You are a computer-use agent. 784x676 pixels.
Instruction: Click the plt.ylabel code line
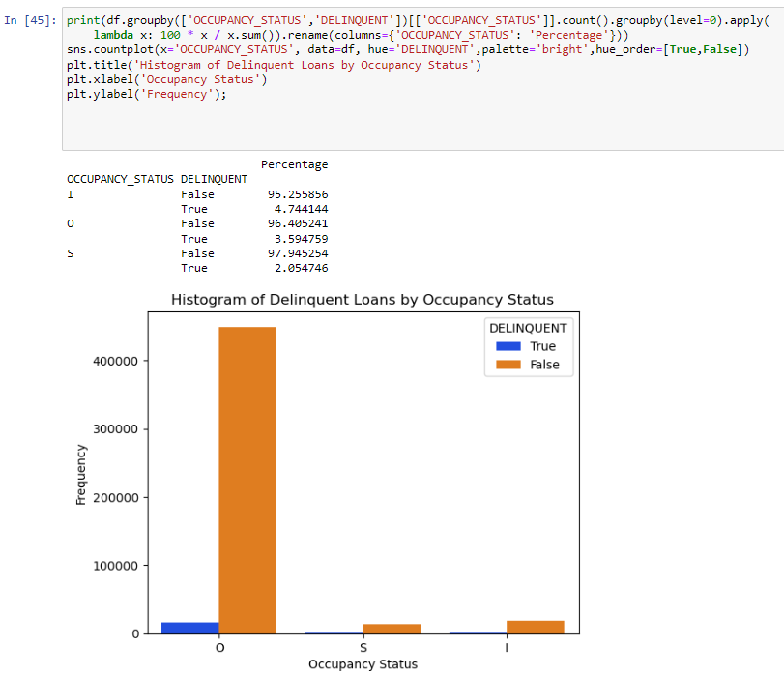coord(147,94)
